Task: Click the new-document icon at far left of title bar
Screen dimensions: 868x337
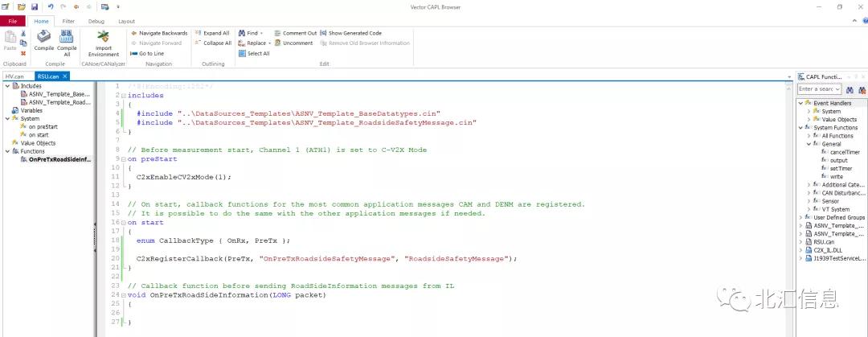Action: coord(5,6)
